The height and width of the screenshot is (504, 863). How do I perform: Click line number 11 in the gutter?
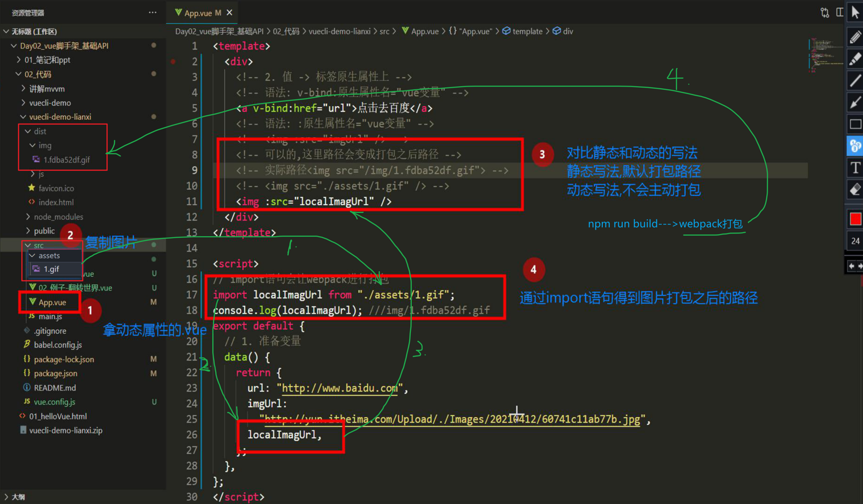click(191, 202)
